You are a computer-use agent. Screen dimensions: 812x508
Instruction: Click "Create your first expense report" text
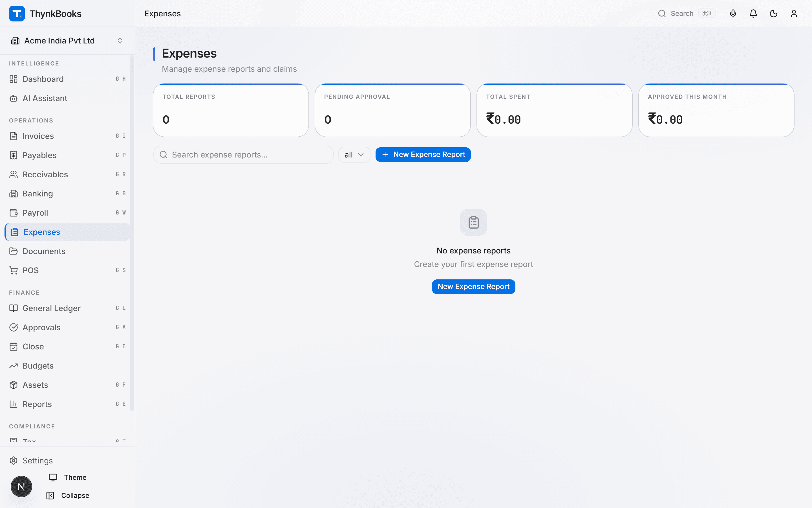click(x=473, y=264)
